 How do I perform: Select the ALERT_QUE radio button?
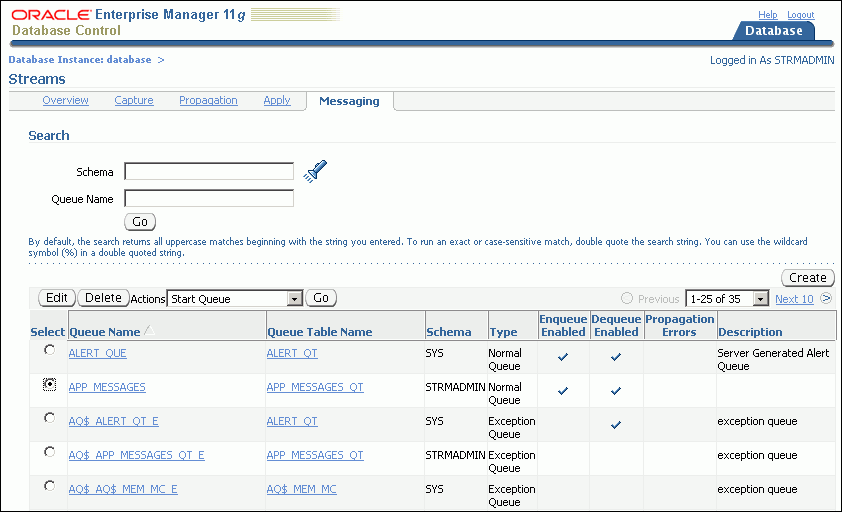pos(49,350)
